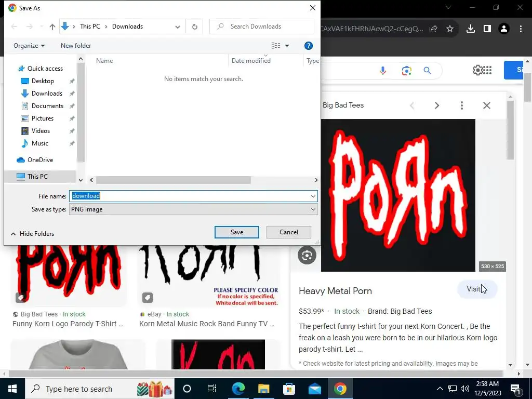
Task: Click the Save button
Action: tap(237, 232)
